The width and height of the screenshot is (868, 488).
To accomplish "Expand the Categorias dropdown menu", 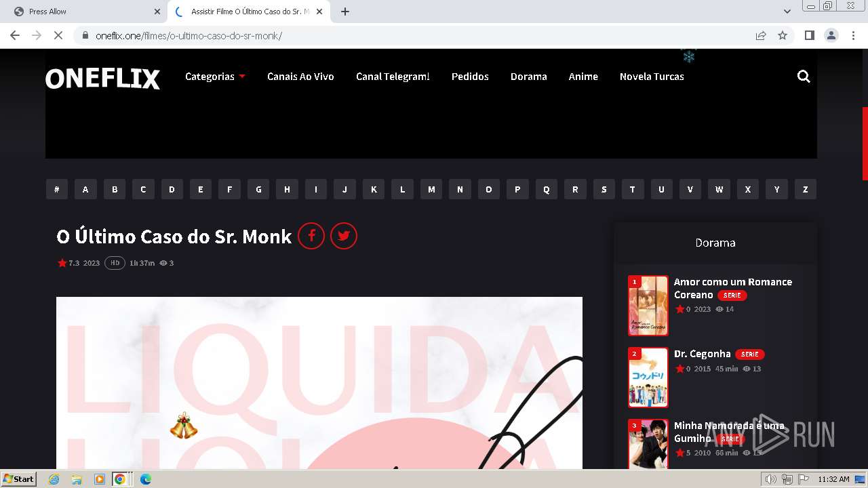I will pos(215,77).
